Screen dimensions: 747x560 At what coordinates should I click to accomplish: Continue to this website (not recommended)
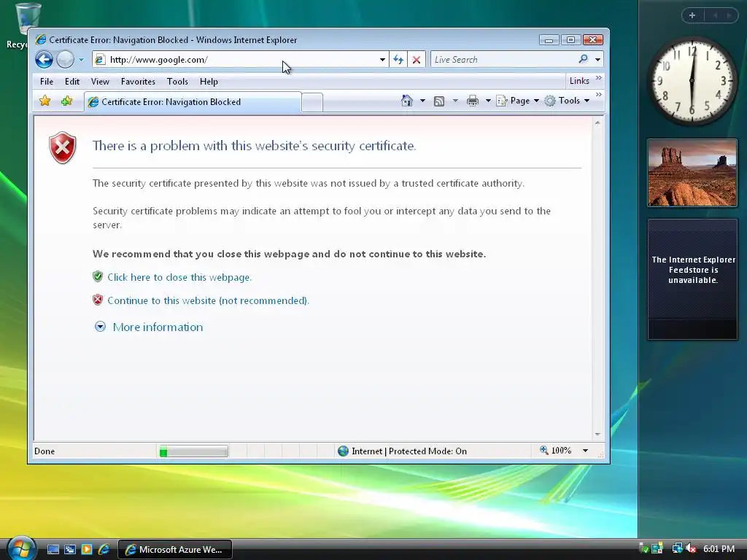[x=208, y=300]
